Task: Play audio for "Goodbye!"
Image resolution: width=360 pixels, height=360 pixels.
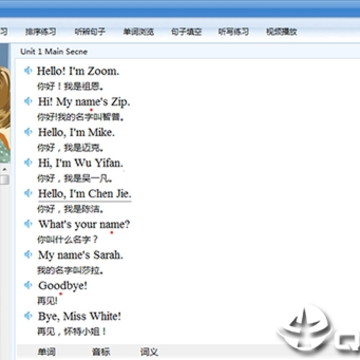Action: pyautogui.click(x=28, y=285)
